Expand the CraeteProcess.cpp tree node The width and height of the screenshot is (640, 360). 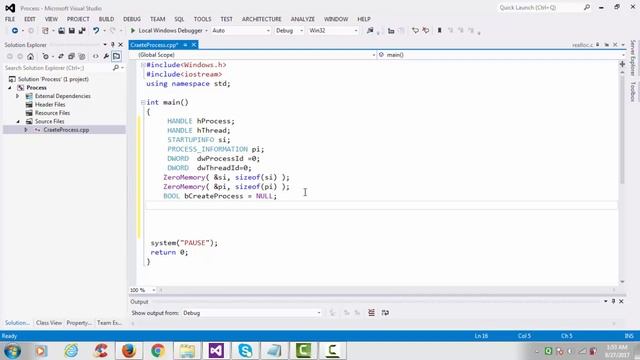(26, 130)
